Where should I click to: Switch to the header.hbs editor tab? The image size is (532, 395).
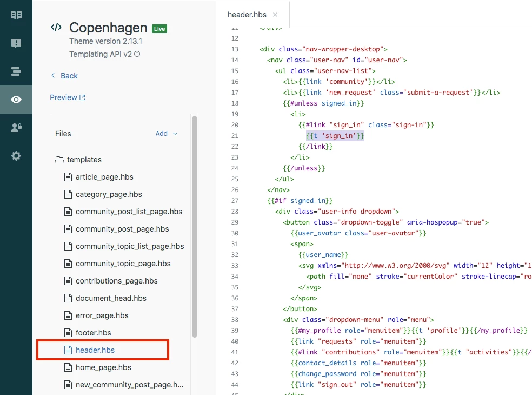tap(247, 15)
